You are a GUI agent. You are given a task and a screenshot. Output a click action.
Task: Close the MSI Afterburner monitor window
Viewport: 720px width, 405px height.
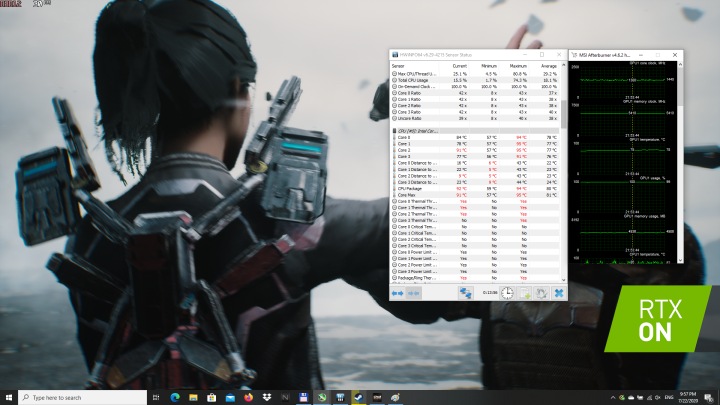[675, 55]
